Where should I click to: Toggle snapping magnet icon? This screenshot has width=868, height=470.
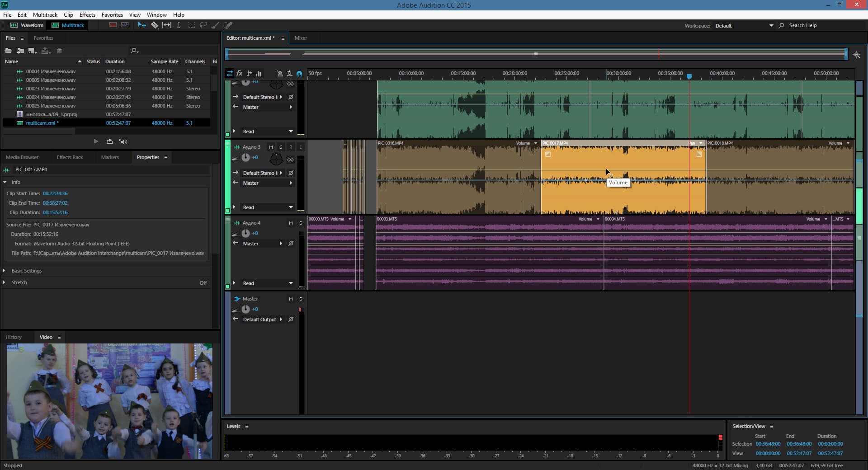[x=299, y=73]
